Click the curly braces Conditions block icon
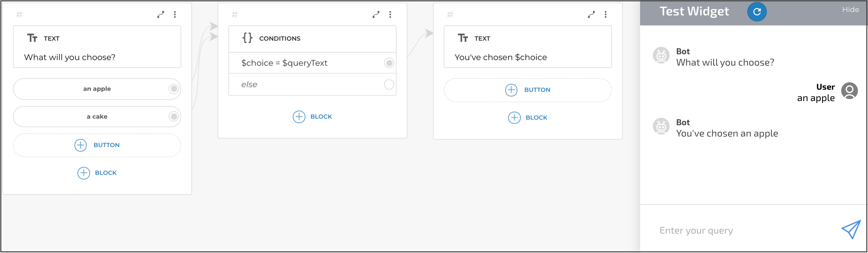This screenshot has width=868, height=253. coord(247,38)
